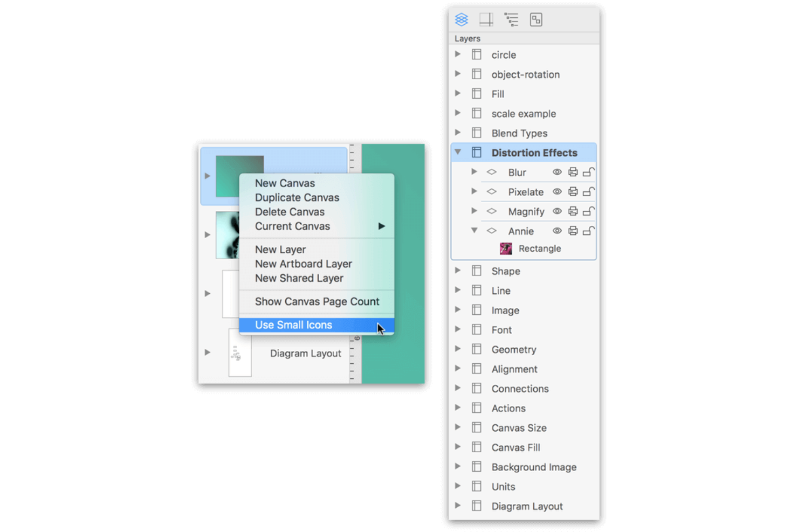The image size is (798, 532).
Task: Click the canvas icon beside scale example
Action: tap(477, 113)
